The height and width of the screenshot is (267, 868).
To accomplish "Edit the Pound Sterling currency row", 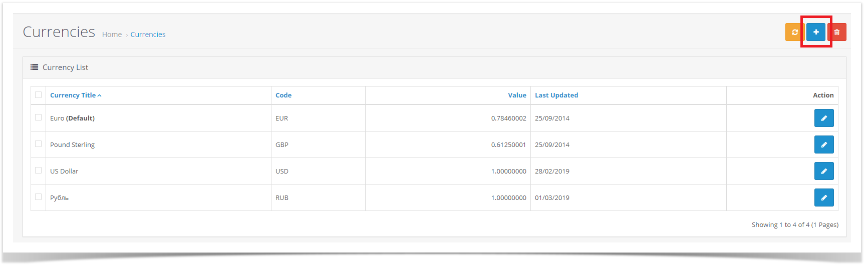I will 824,144.
